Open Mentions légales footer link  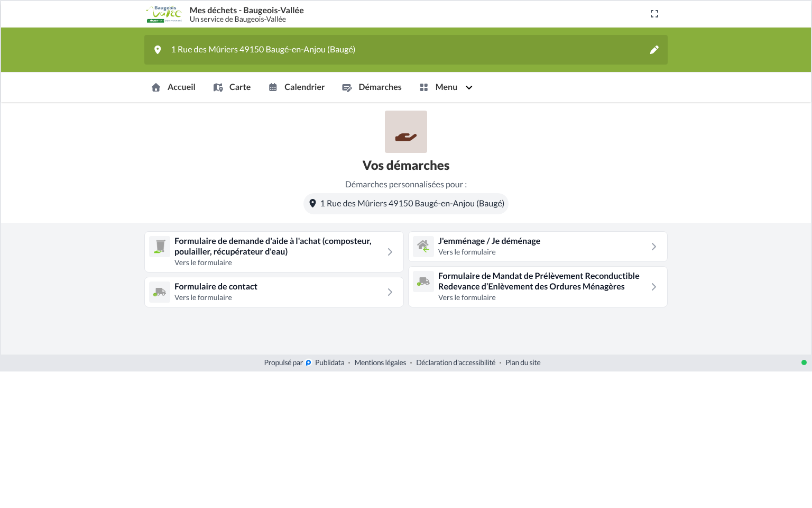tap(380, 363)
